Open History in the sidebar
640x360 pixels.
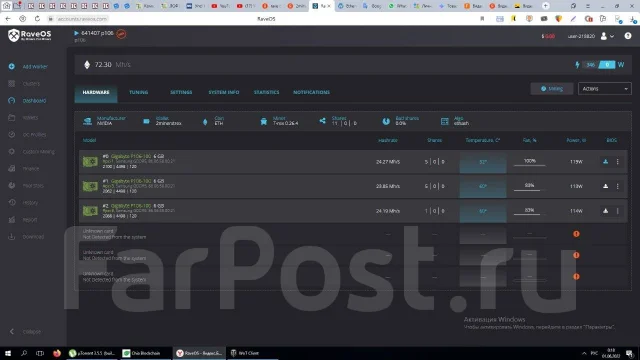point(30,202)
